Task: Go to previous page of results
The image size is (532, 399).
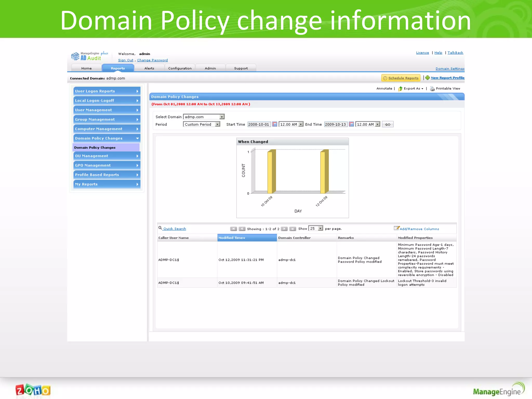Action: [242, 229]
